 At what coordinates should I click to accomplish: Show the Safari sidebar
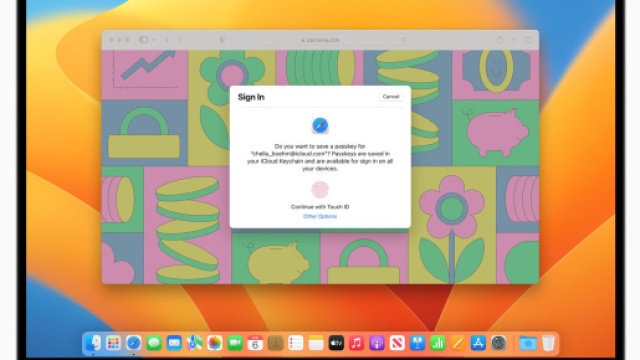point(143,40)
